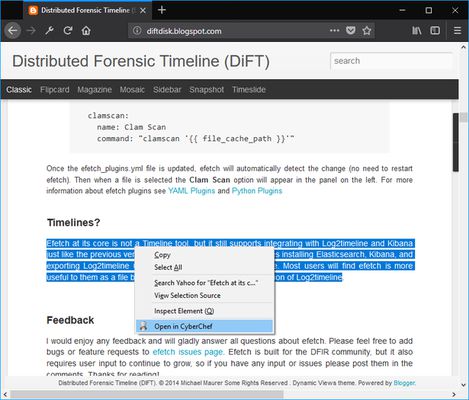
Task: Click the bold Clam Scan text
Action: (210, 180)
